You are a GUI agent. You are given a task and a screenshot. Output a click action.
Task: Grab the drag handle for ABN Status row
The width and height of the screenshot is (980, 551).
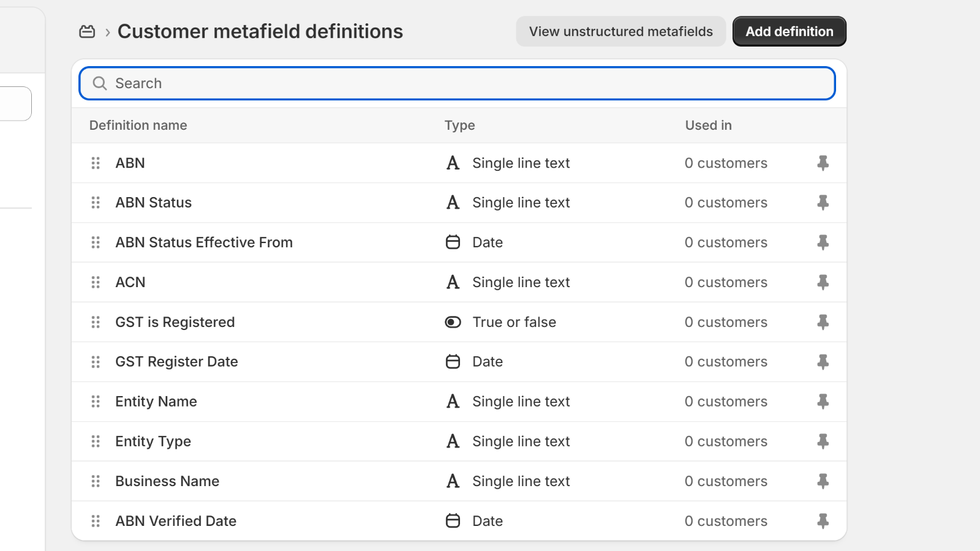tap(96, 203)
